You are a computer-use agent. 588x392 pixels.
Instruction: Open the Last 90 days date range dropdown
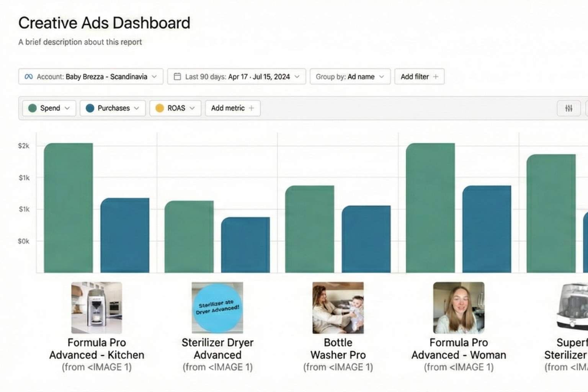[297, 77]
